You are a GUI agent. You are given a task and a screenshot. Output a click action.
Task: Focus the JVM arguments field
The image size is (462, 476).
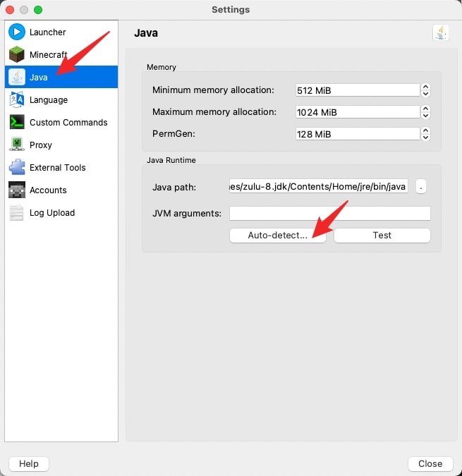coord(329,213)
